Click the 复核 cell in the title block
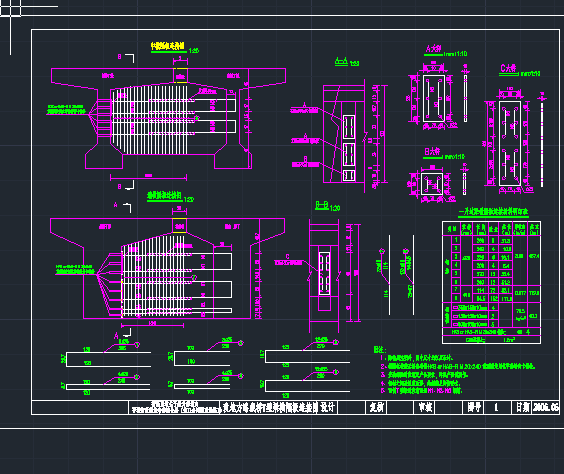The width and height of the screenshot is (564, 474). [376, 407]
